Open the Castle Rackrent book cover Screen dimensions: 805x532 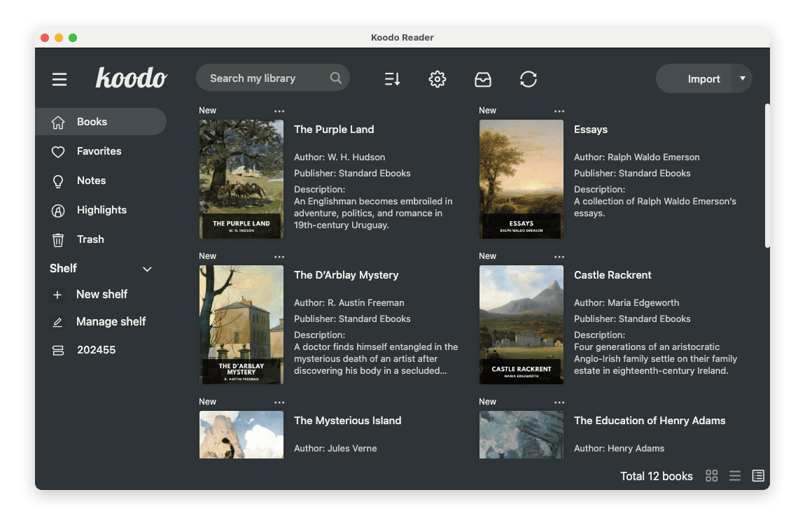521,324
